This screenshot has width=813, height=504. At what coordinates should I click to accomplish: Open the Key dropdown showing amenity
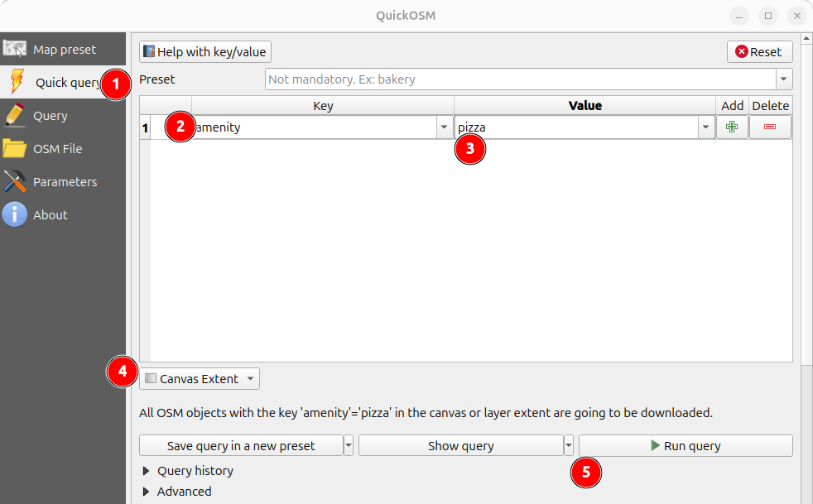coord(444,127)
